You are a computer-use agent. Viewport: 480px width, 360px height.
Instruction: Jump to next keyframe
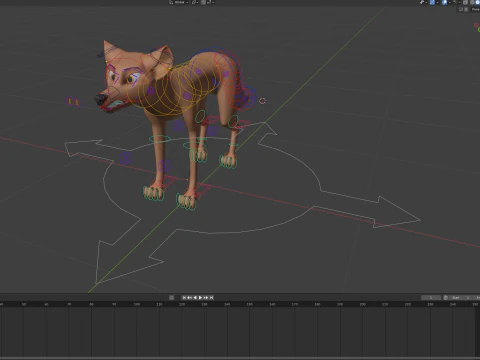(206, 297)
